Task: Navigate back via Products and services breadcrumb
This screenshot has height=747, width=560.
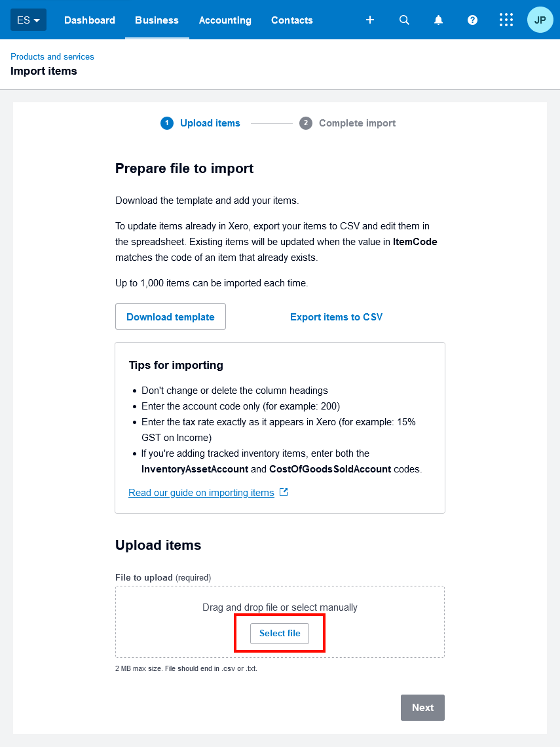Action: pos(52,56)
